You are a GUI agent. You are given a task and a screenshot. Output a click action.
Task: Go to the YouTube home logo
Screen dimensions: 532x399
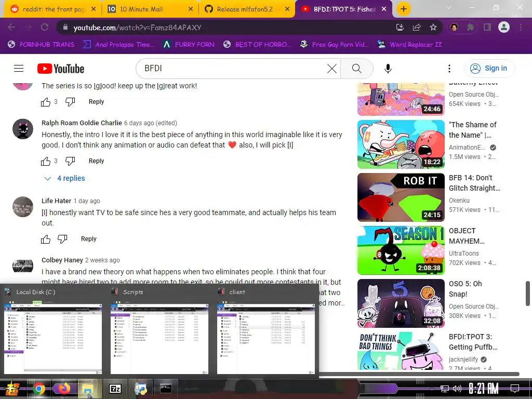point(61,69)
